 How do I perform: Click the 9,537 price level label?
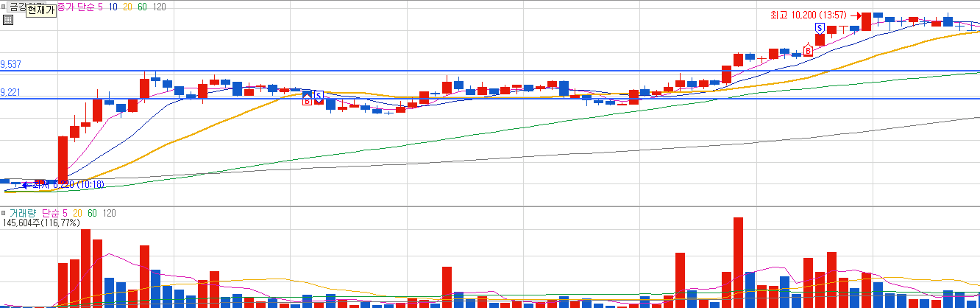(x=11, y=65)
